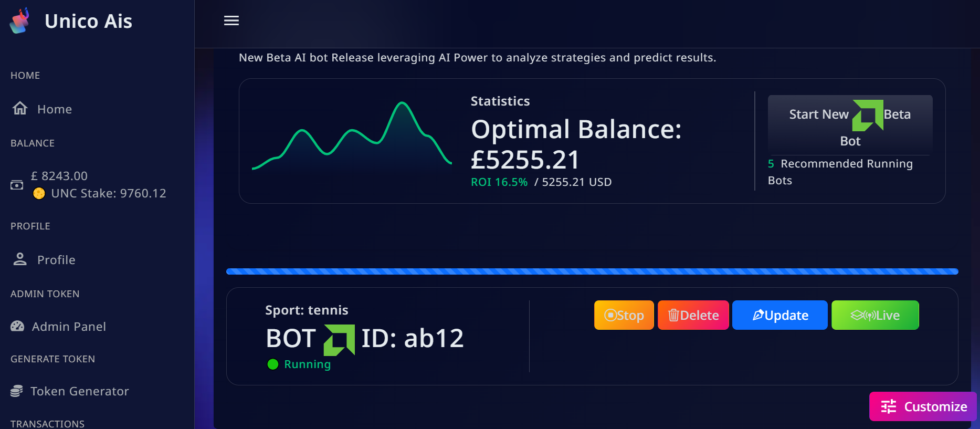Click the Home house icon
This screenshot has width=980, height=429.
point(20,108)
